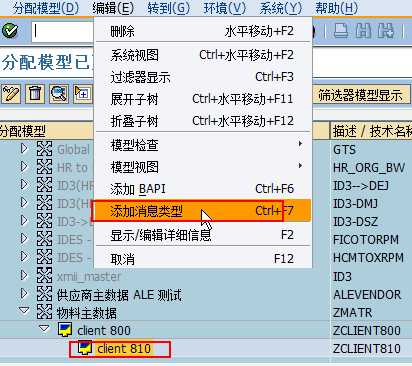The width and height of the screenshot is (412, 366).
Task: Expand the HR to model node
Action: pos(24,166)
